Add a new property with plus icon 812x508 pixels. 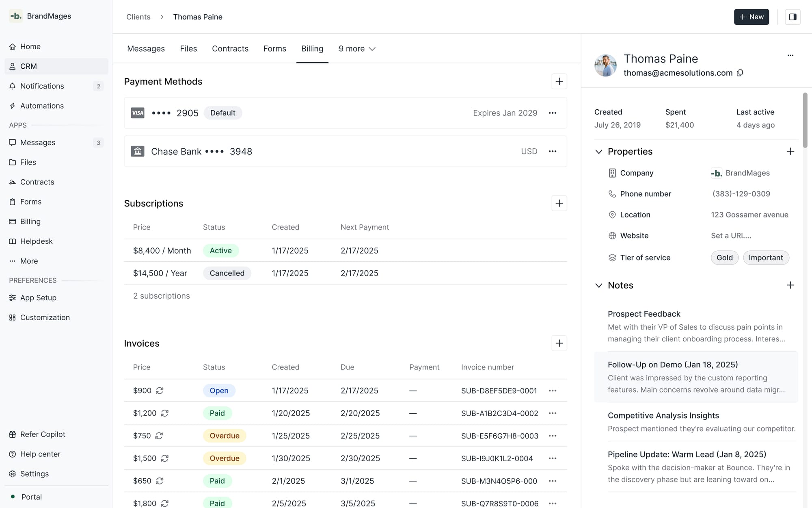point(790,152)
